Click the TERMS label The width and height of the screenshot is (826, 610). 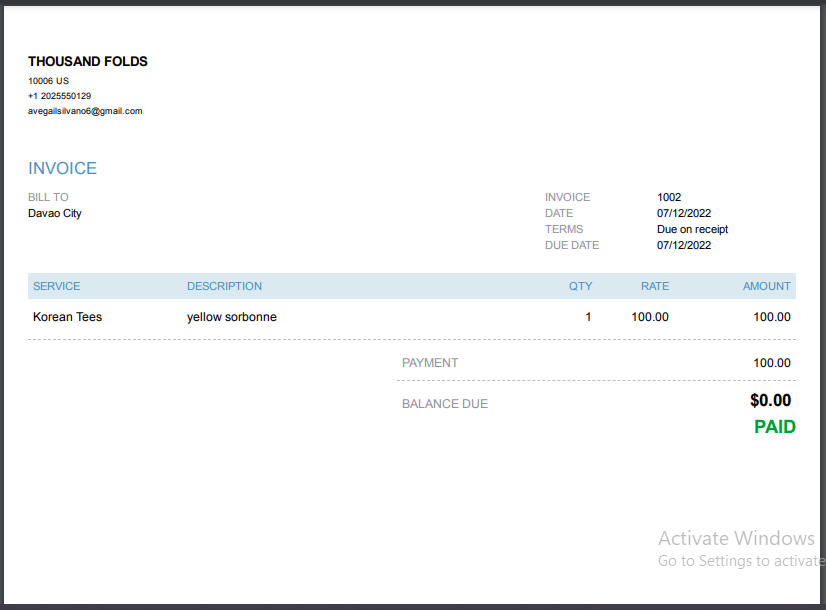tap(564, 229)
